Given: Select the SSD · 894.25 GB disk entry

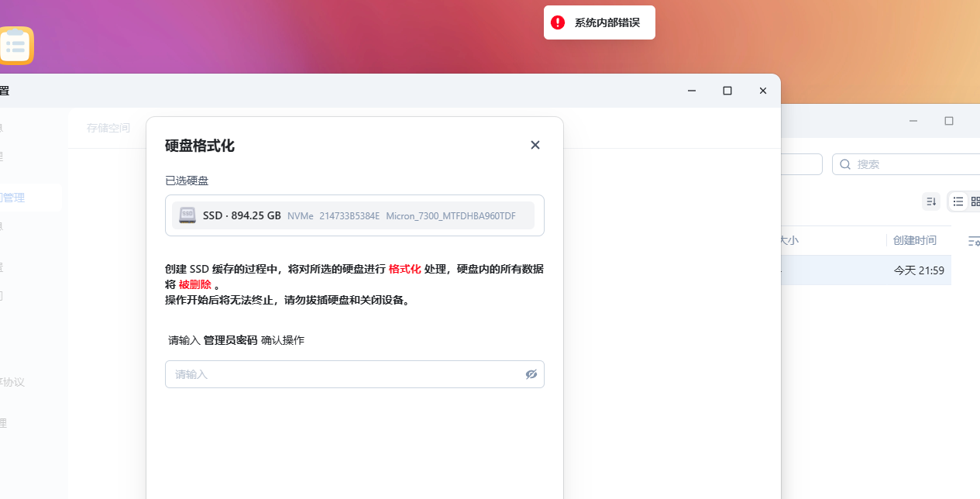Looking at the screenshot, I should (x=354, y=215).
